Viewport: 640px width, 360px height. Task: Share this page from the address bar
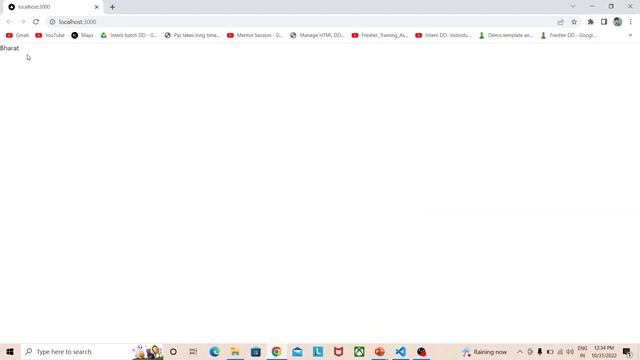click(560, 22)
